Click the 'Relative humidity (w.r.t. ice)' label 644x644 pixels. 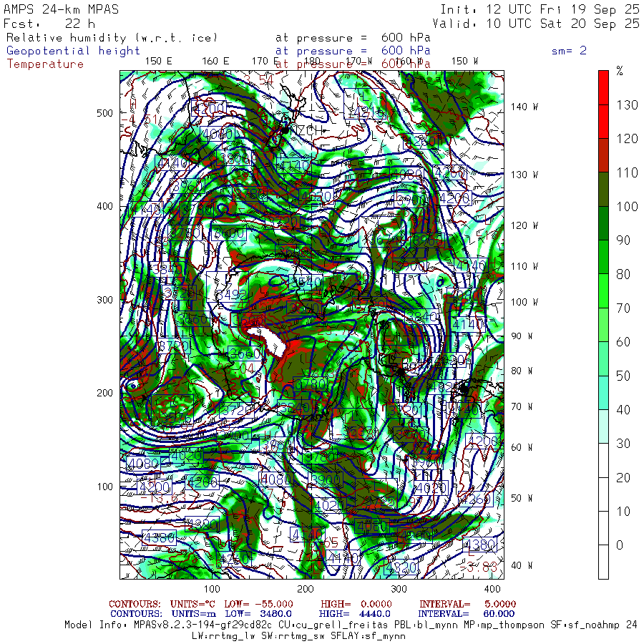112,38
